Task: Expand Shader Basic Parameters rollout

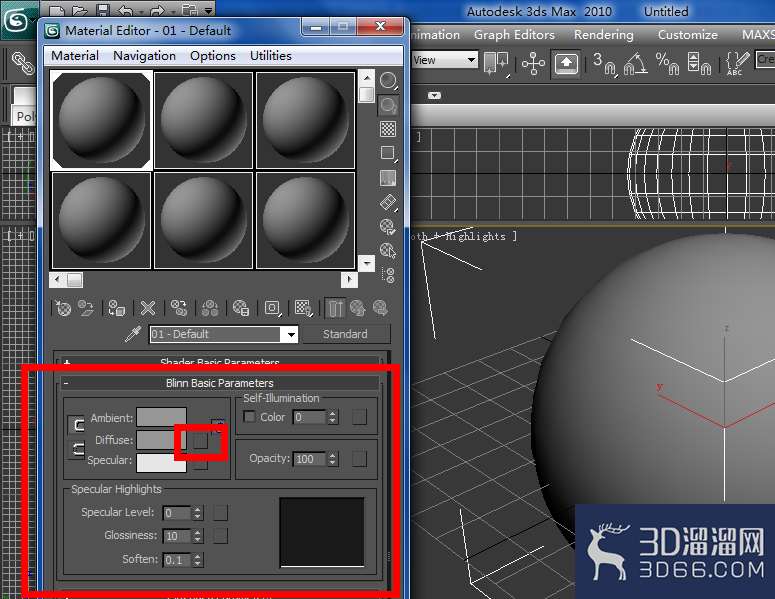Action: click(219, 362)
